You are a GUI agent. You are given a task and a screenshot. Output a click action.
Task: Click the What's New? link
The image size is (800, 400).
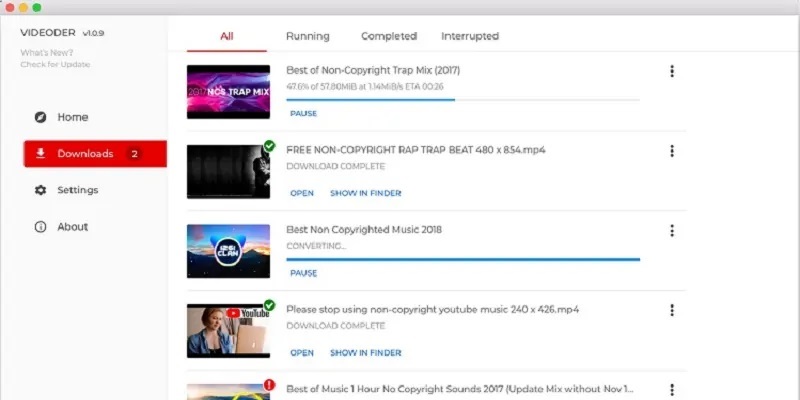pos(46,53)
